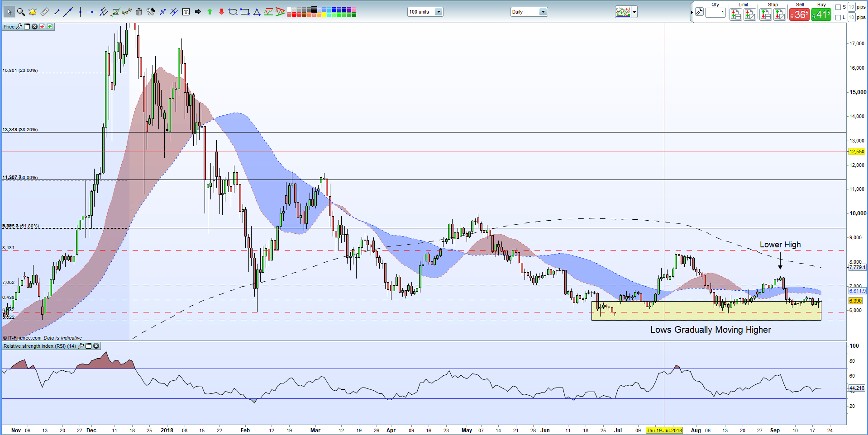Select the regression line tool

[127, 12]
